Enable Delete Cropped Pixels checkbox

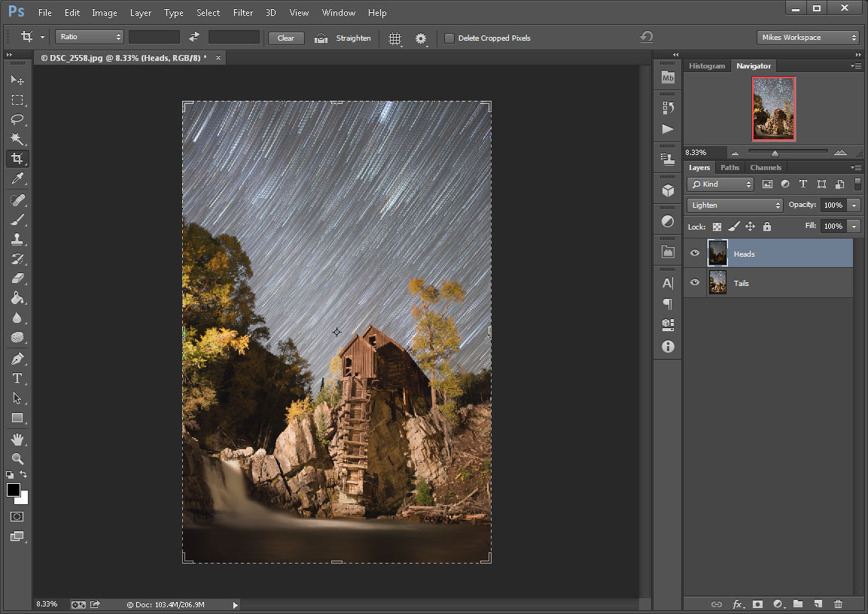click(x=449, y=38)
